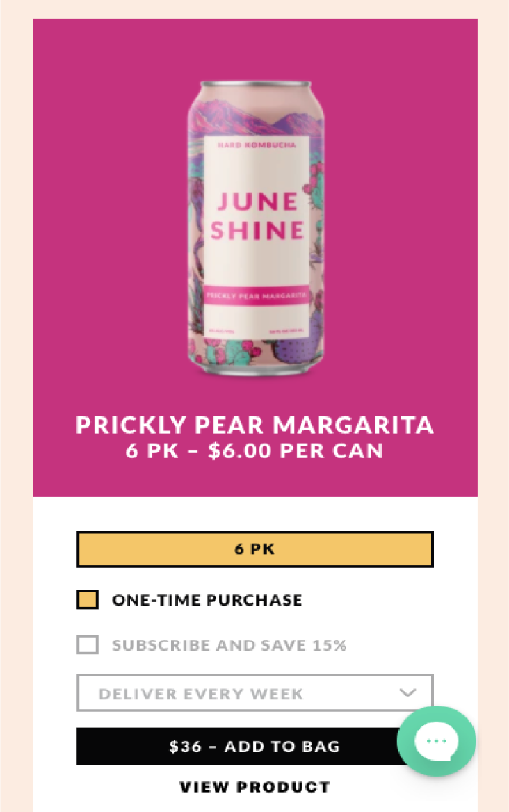Click the 6 PK – $6.00 per can subtitle
This screenshot has height=812, width=509.
pyautogui.click(x=255, y=450)
